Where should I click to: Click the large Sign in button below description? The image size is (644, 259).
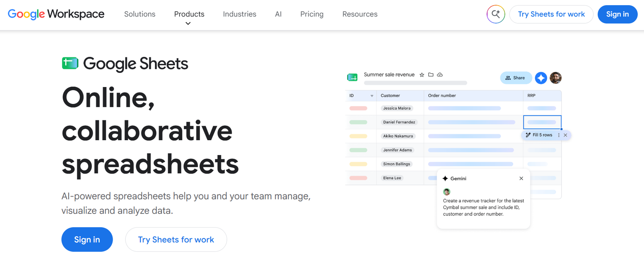point(87,240)
